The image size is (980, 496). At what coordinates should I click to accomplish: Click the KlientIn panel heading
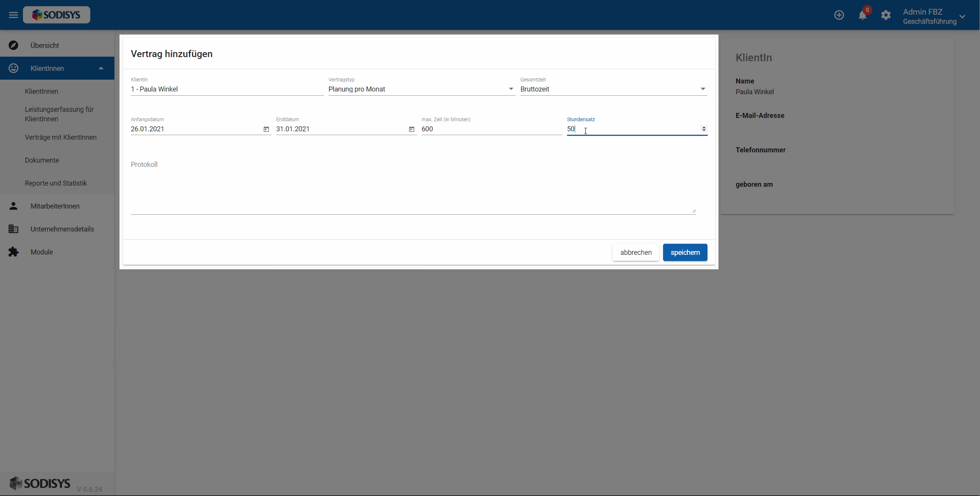coord(753,58)
